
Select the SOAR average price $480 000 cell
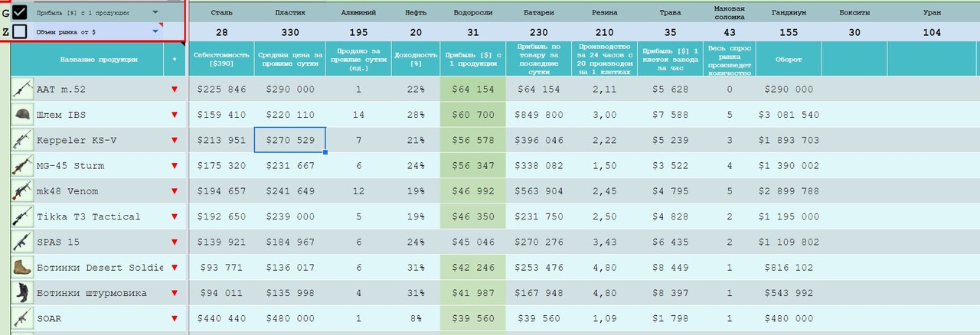290,319
